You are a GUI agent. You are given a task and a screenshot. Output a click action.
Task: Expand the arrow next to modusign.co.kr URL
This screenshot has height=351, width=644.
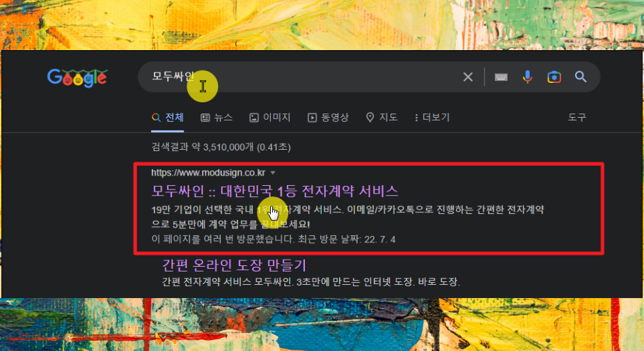pos(273,173)
